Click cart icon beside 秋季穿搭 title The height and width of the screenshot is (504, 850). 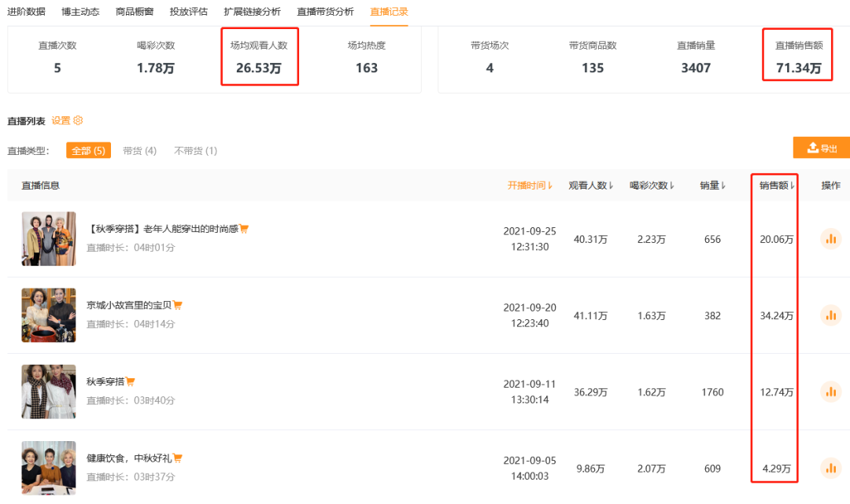[130, 382]
